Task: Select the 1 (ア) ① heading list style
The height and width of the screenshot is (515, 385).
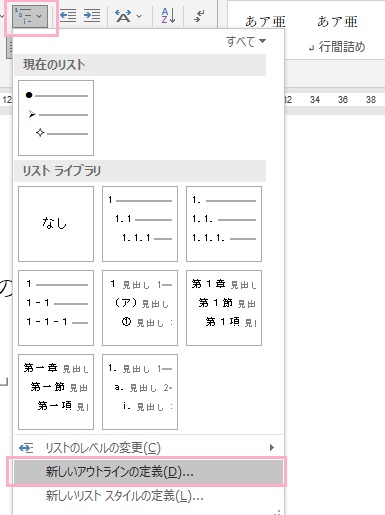Action: 140,308
